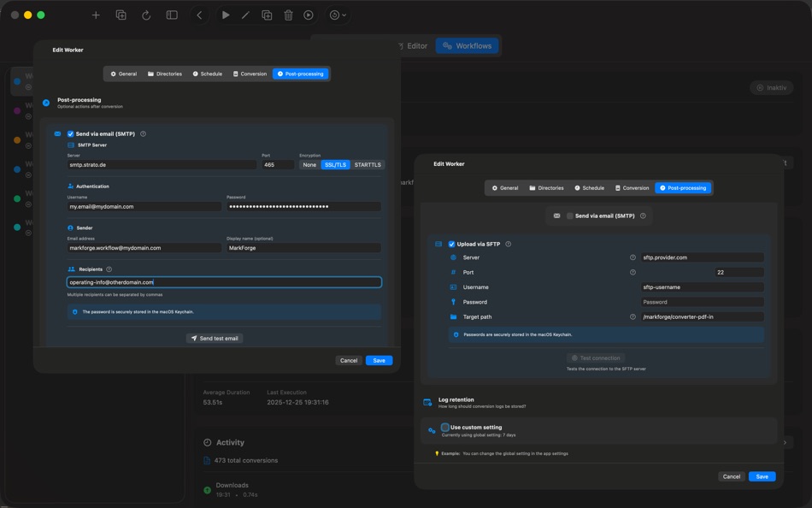The height and width of the screenshot is (508, 812).
Task: Click the Log retention icon
Action: [x=427, y=402]
